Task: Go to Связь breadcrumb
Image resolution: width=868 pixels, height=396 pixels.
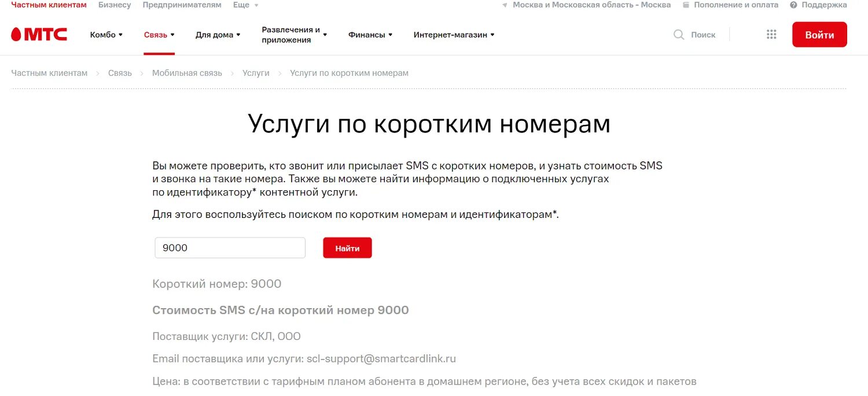Action: coord(120,73)
